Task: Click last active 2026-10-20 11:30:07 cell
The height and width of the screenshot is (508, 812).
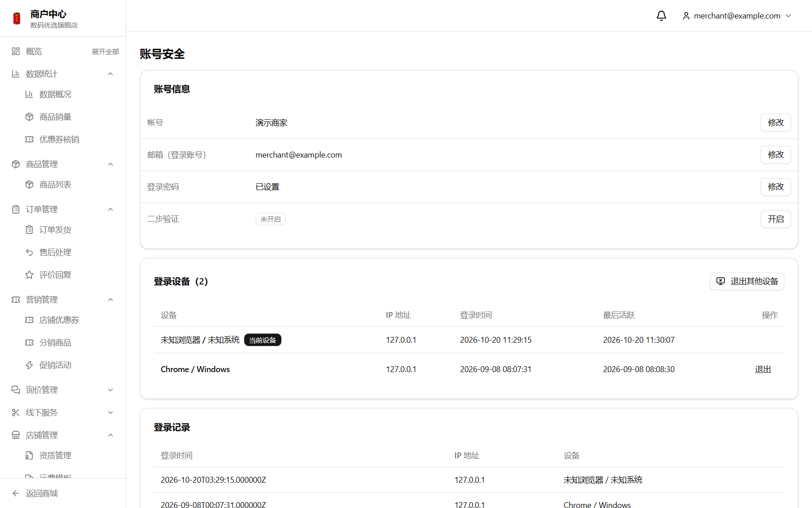Action: pos(639,340)
